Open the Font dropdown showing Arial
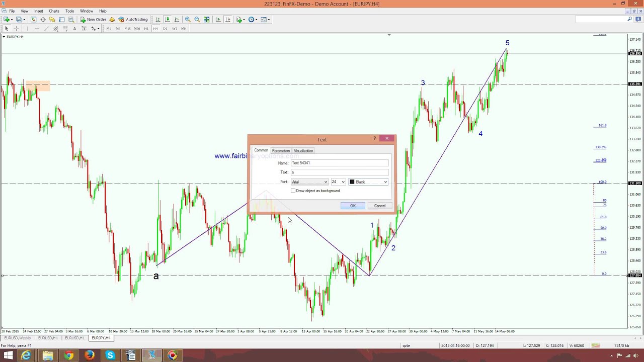Viewport: 644px width, 362px height. coord(309,182)
